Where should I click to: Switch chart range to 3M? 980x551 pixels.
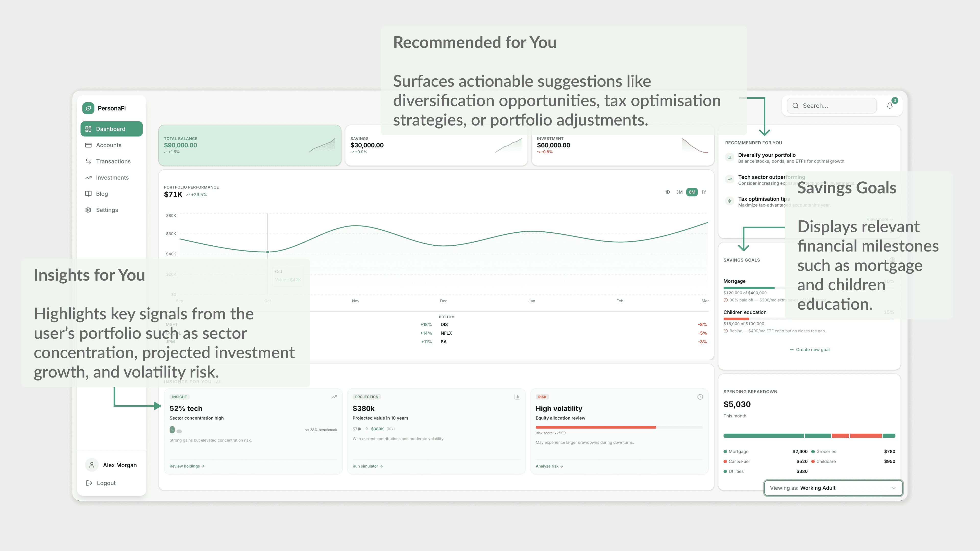(679, 192)
